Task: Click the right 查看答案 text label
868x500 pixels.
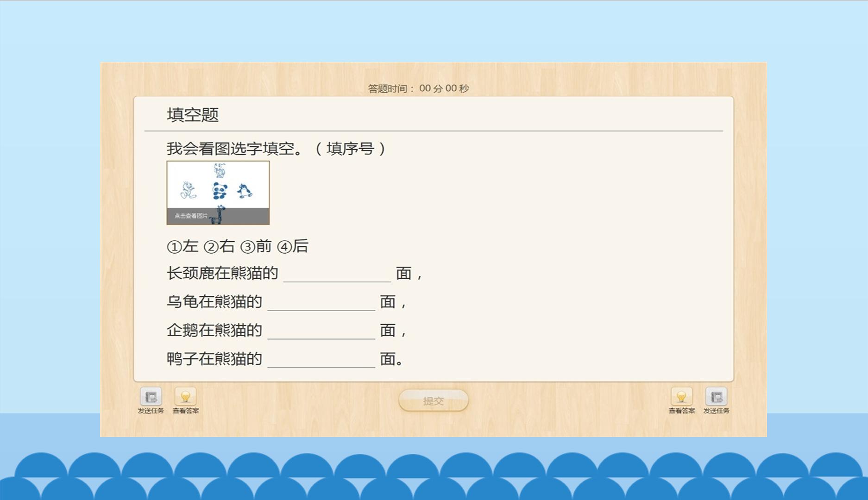Action: 681,411
